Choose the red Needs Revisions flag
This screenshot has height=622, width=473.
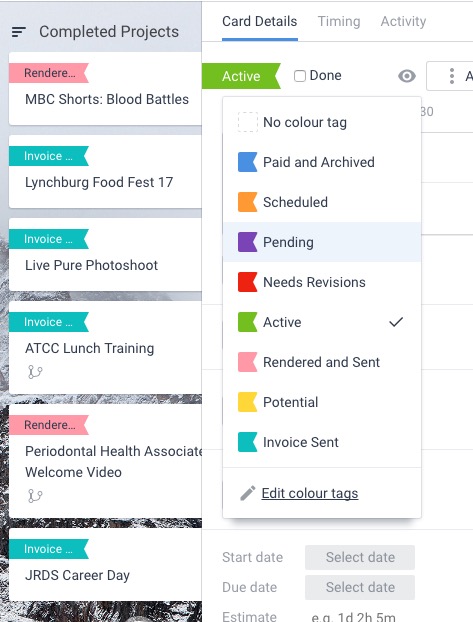tap(248, 282)
